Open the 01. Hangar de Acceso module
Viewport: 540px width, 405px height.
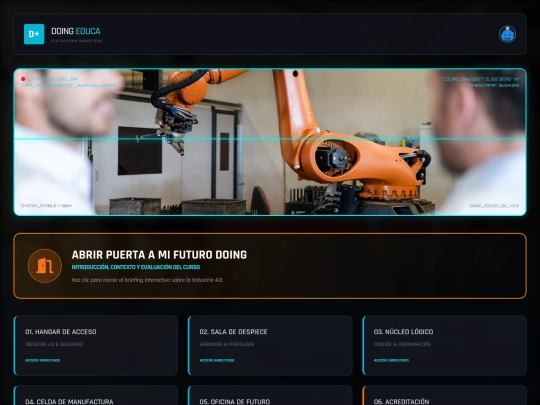(96, 345)
